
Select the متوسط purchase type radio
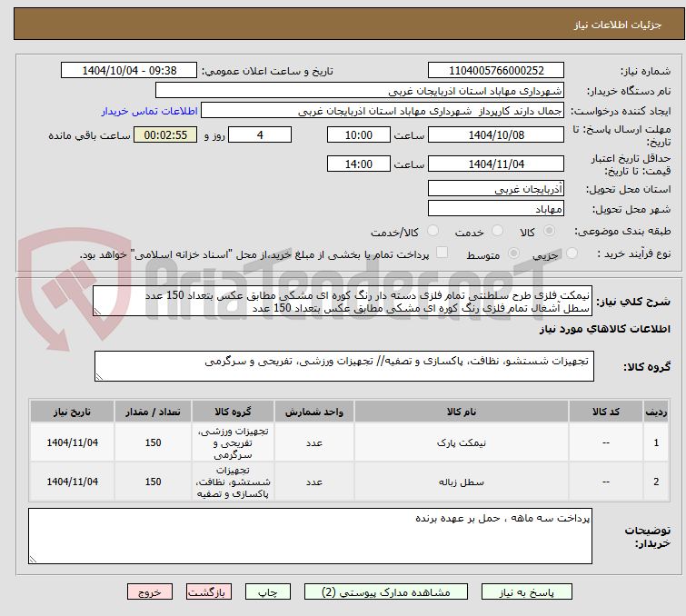tap(513, 253)
